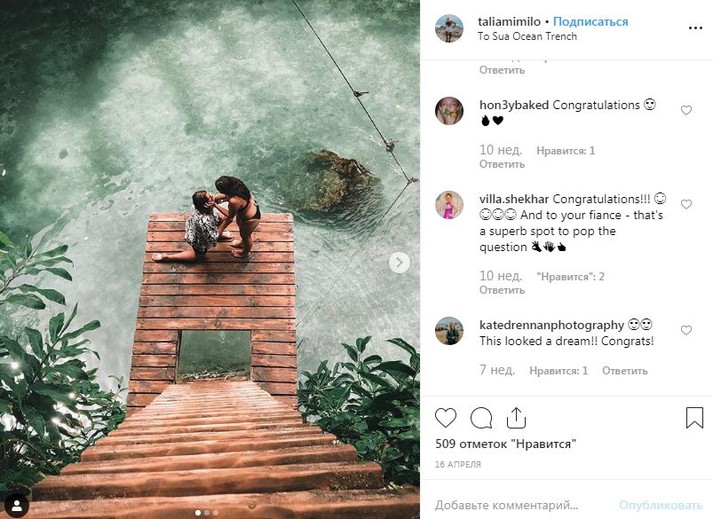
Task: Like villa.shekhar's comment
Action: pyautogui.click(x=686, y=204)
